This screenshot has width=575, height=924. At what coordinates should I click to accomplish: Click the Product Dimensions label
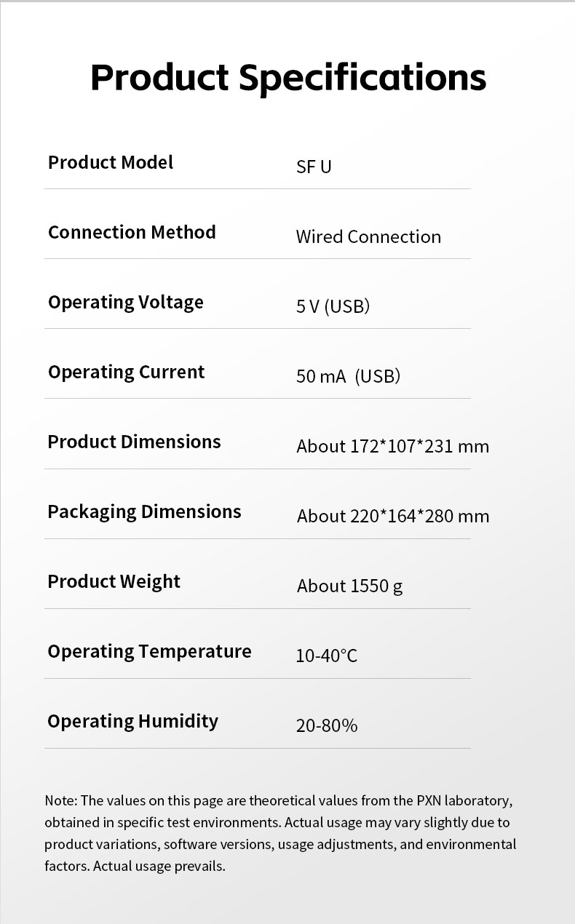(134, 442)
